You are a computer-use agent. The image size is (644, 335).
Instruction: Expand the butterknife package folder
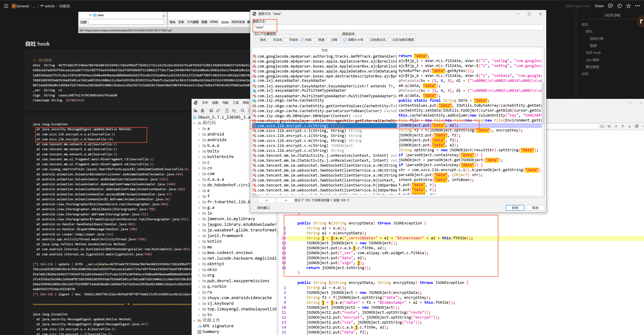click(x=199, y=157)
